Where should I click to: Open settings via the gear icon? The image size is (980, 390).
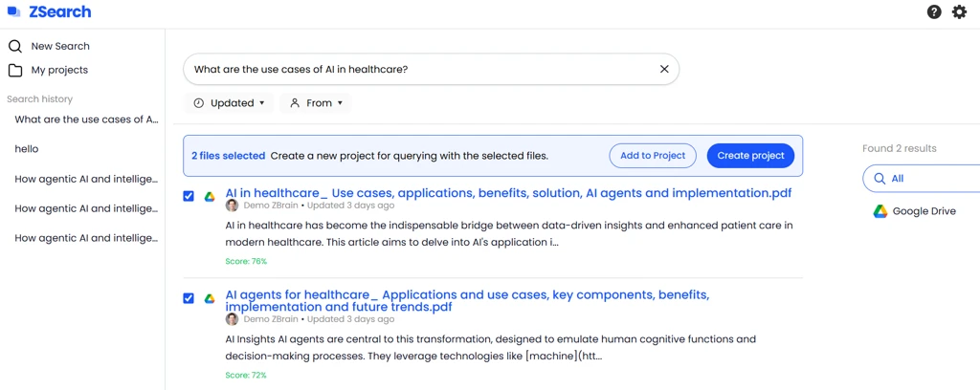[x=959, y=12]
